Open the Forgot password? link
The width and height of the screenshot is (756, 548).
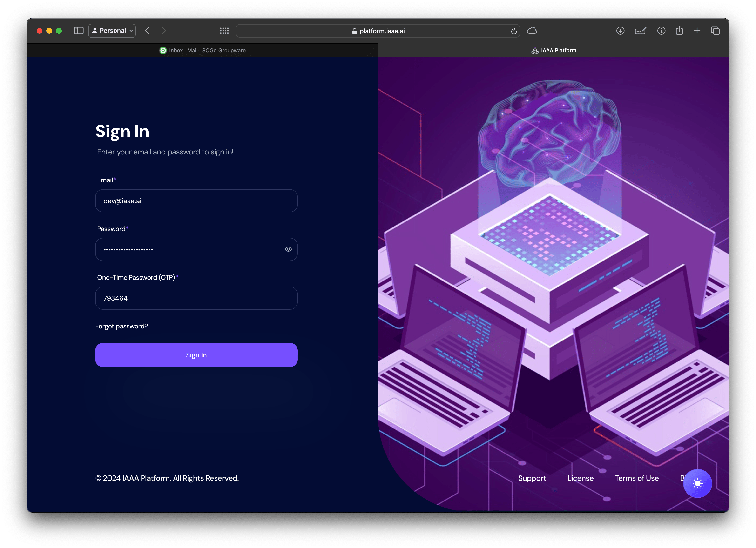(121, 326)
